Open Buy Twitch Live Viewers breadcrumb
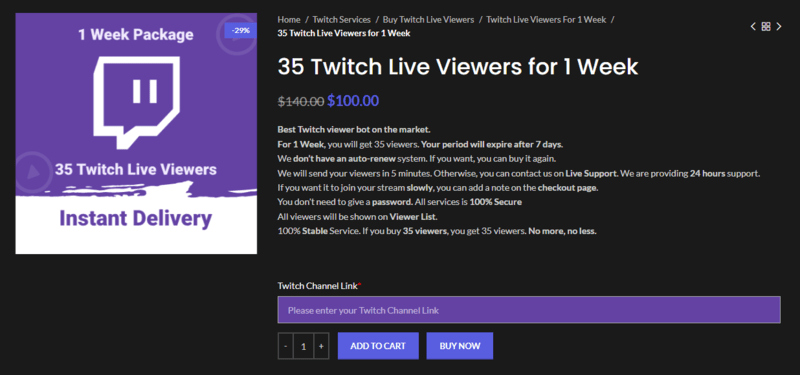Screen dimensions: 800x375 [429, 20]
